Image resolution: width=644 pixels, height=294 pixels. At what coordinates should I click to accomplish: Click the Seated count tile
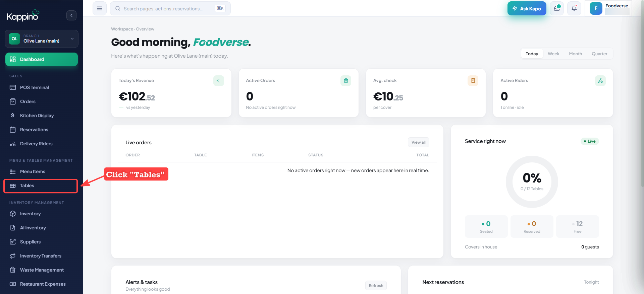(486, 227)
